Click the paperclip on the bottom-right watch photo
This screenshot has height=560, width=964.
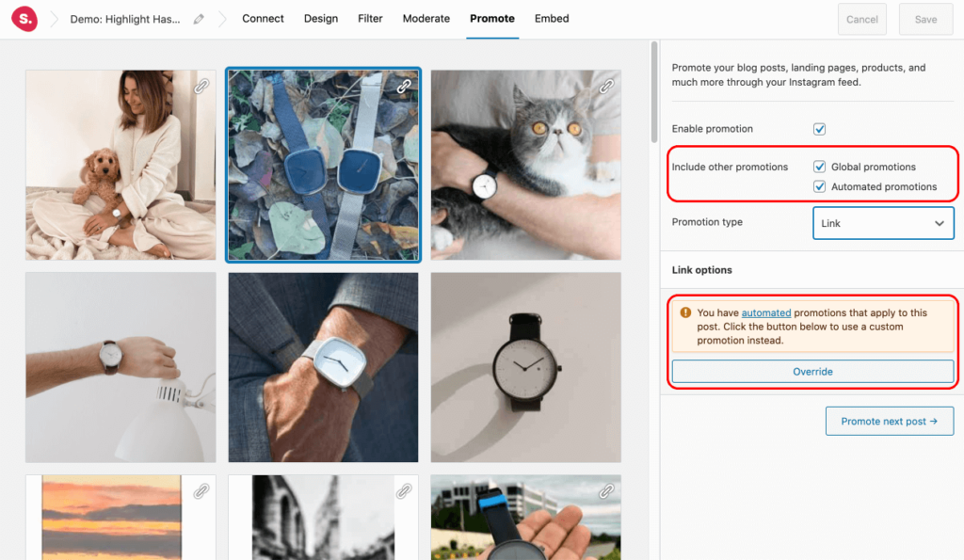[x=606, y=490]
